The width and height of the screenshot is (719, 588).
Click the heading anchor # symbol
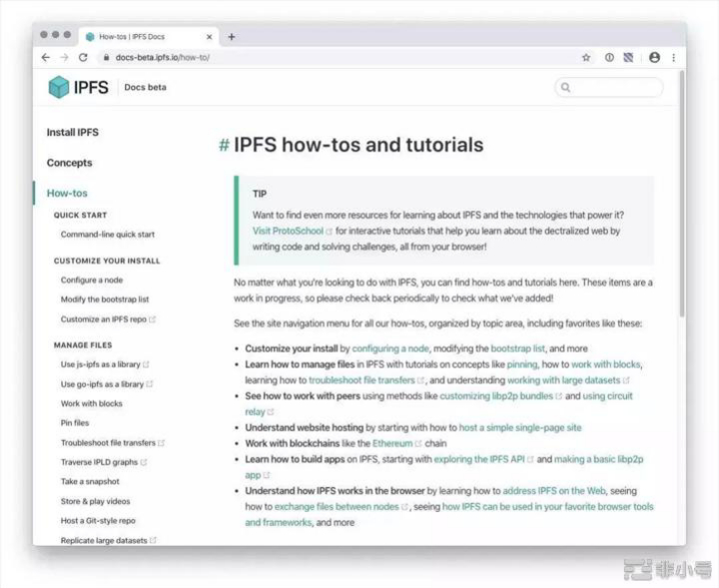pos(224,145)
